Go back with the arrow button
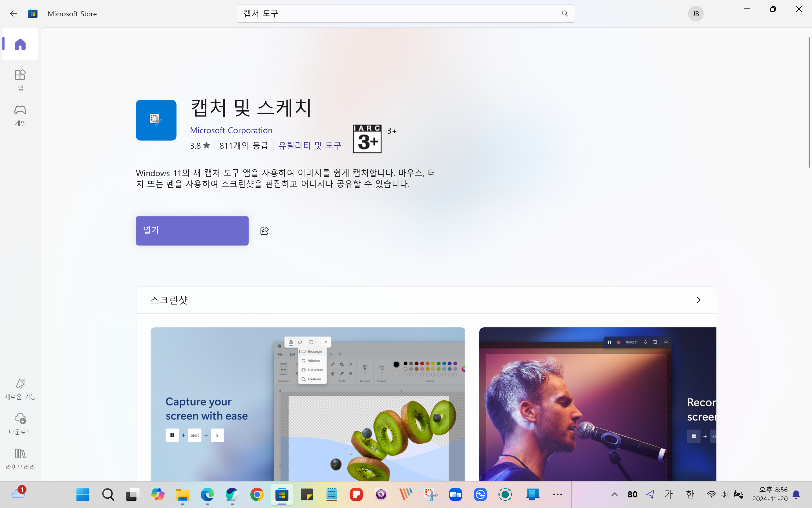The width and height of the screenshot is (812, 508). [14, 14]
